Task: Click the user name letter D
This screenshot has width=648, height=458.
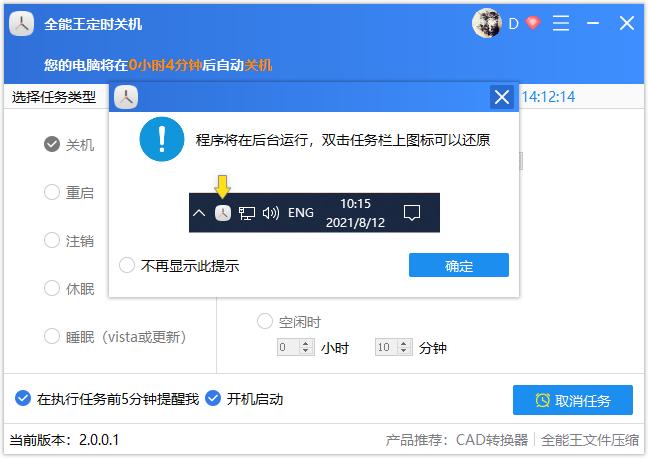Action: (x=513, y=24)
